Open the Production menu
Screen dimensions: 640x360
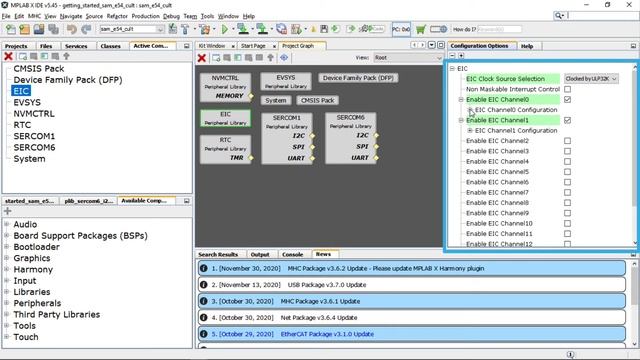(145, 16)
